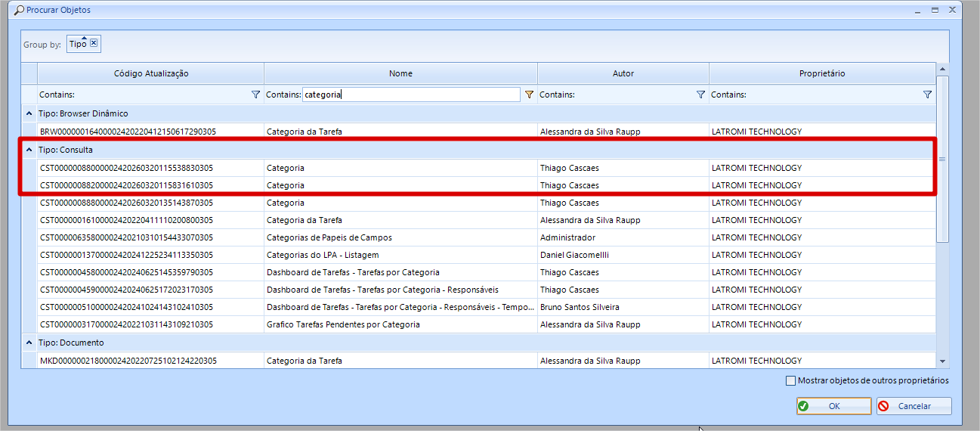
Task: Confirm selection with the OK button
Action: [x=833, y=406]
